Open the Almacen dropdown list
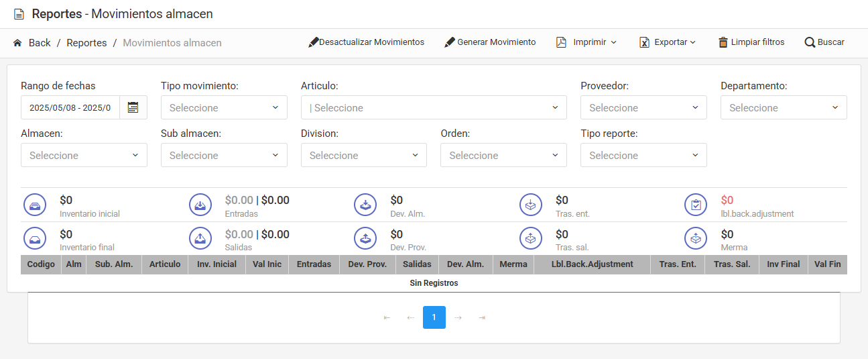The width and height of the screenshot is (868, 359). [x=84, y=155]
